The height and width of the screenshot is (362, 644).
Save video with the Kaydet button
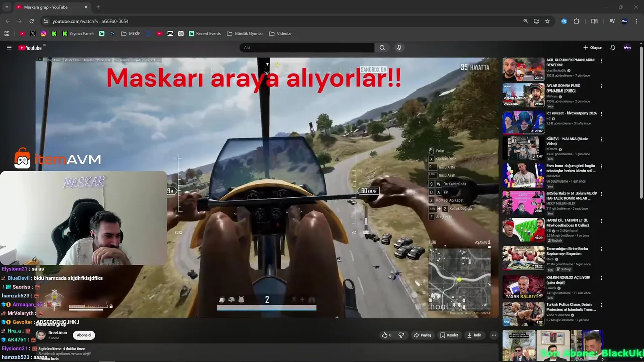(x=449, y=335)
